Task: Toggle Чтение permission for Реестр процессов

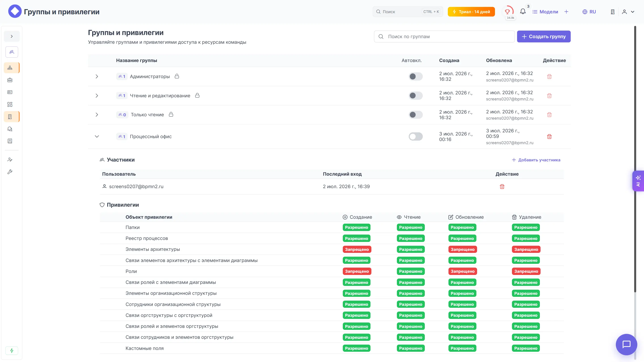Action: [x=410, y=238]
